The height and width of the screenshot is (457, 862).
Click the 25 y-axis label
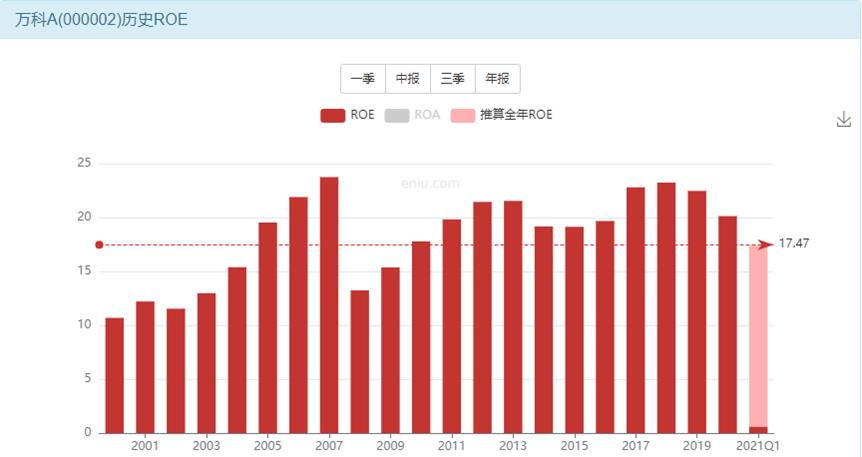[x=84, y=163]
